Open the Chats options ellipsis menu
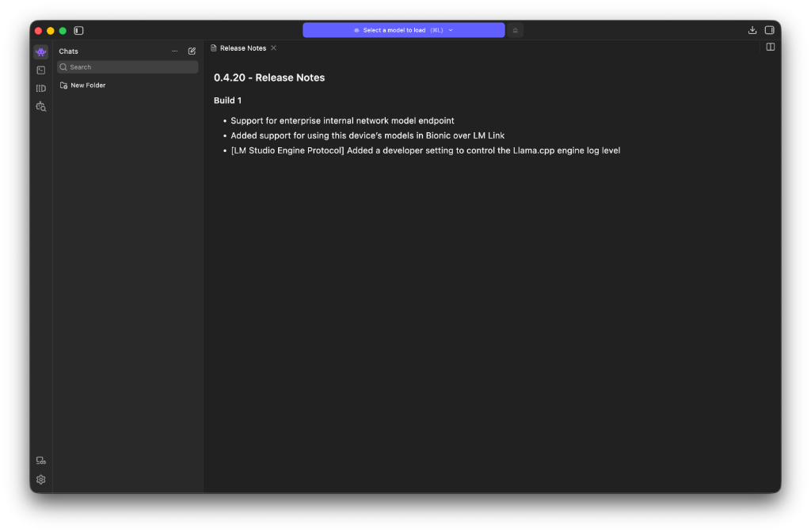Screen dimensions: 811x532 [175, 51]
